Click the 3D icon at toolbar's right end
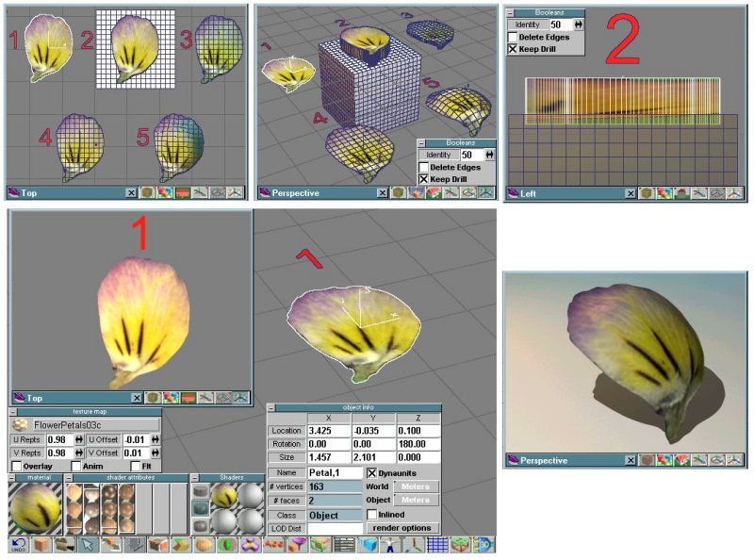754x560 pixels. click(x=484, y=545)
